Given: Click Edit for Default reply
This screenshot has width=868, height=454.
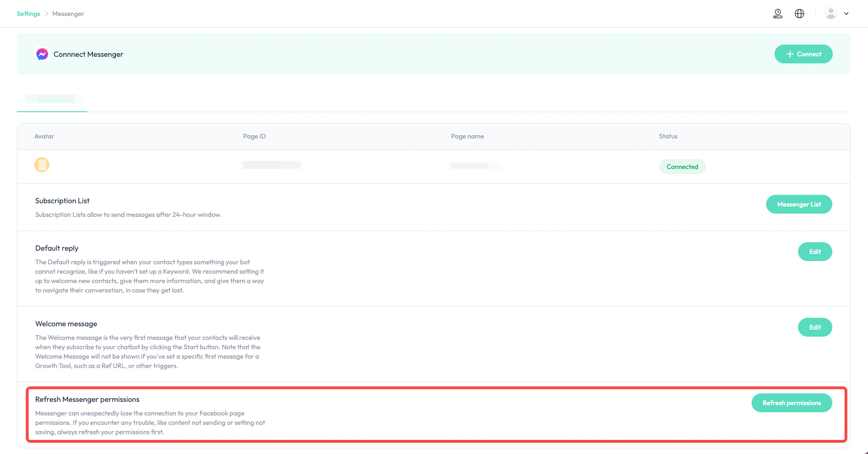Looking at the screenshot, I should tap(815, 252).
